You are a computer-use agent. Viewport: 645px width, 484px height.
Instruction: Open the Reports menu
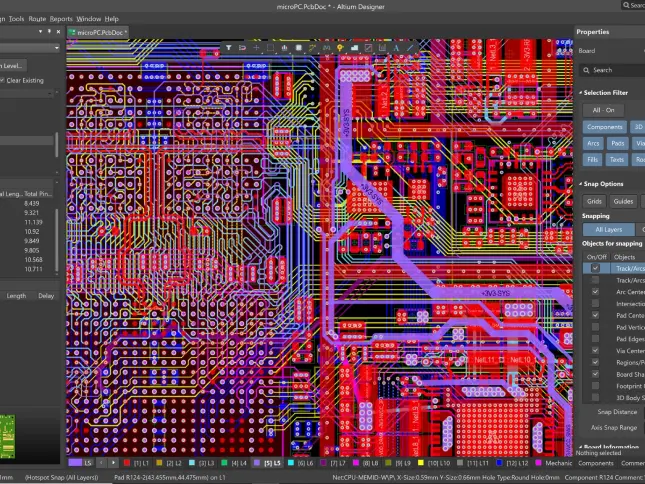coord(61,19)
